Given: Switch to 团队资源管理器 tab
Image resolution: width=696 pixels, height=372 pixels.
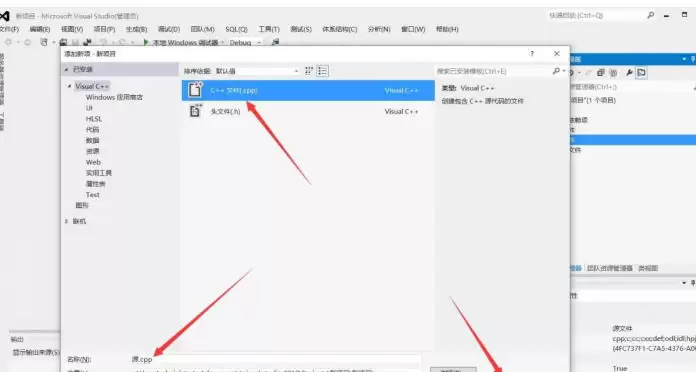Looking at the screenshot, I should coord(610,269).
